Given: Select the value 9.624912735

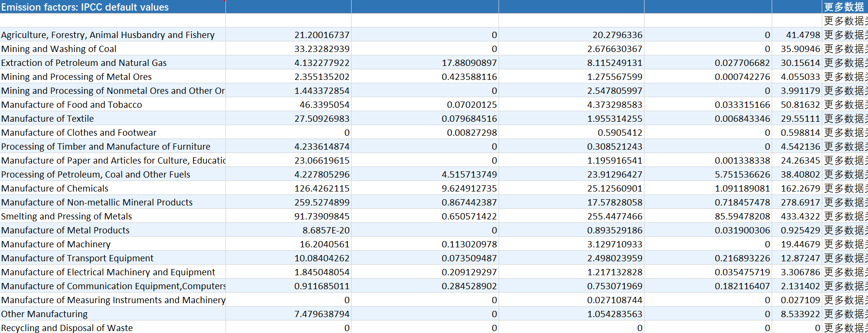Looking at the screenshot, I should point(425,188).
